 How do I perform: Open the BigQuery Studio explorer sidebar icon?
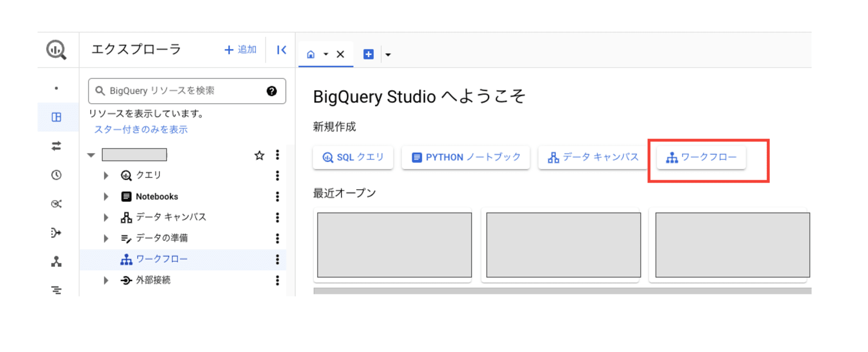[56, 117]
